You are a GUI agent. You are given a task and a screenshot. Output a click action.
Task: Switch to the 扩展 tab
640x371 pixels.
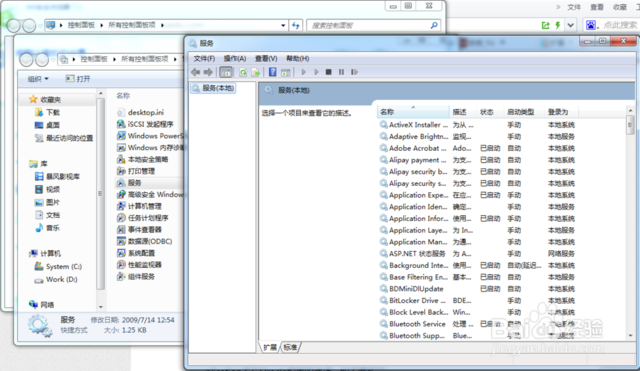[x=270, y=347]
